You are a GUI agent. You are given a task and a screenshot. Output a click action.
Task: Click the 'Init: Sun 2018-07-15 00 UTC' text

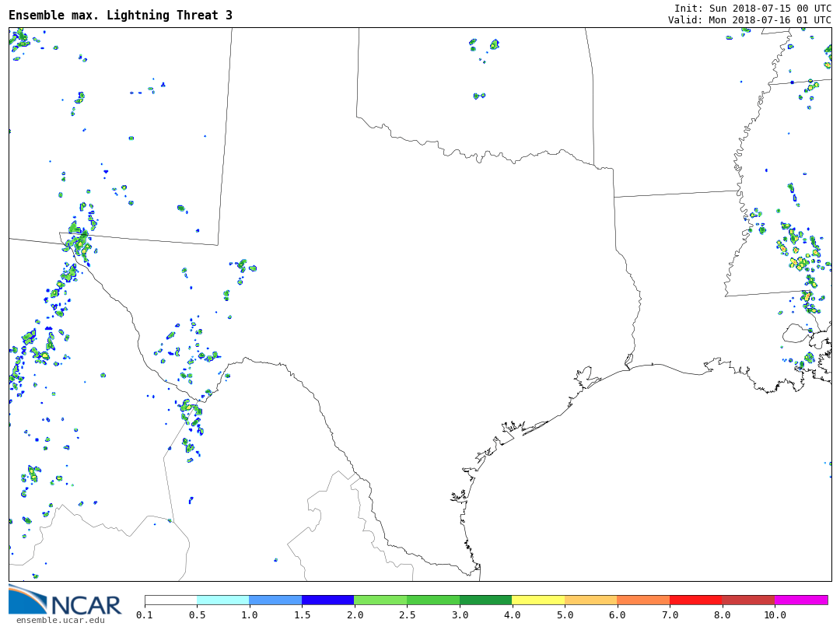753,9
